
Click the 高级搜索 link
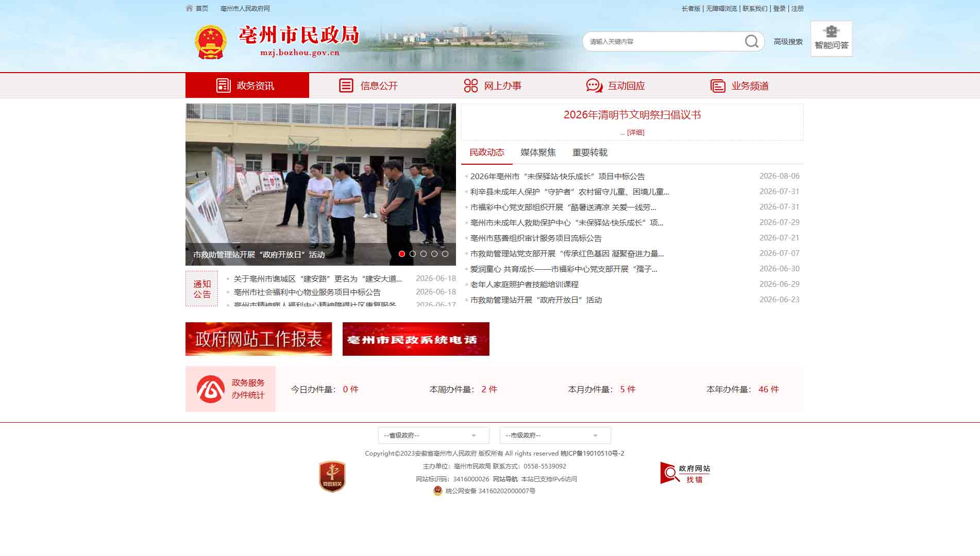(788, 42)
